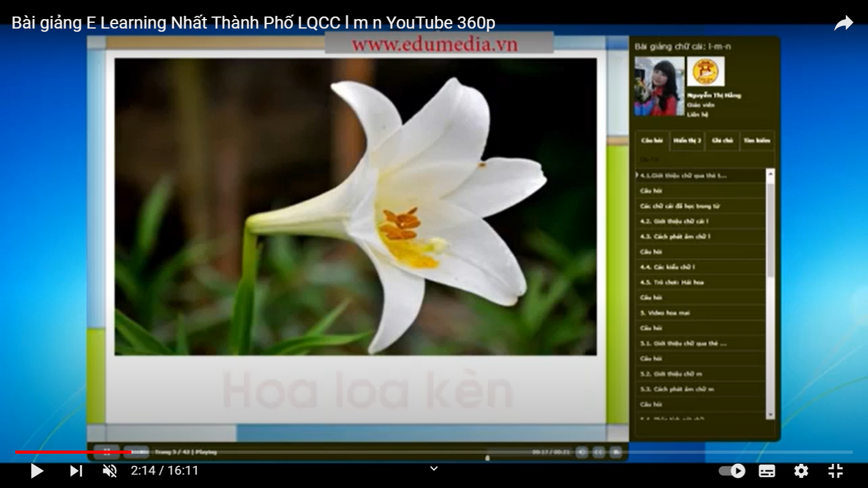This screenshot has width=868, height=488.
Task: Unmute the video sound
Action: click(x=110, y=471)
